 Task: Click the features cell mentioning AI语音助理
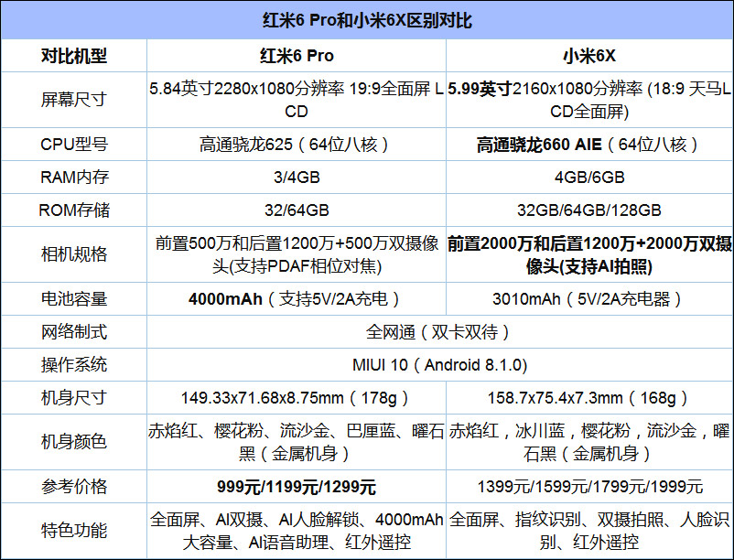297,531
